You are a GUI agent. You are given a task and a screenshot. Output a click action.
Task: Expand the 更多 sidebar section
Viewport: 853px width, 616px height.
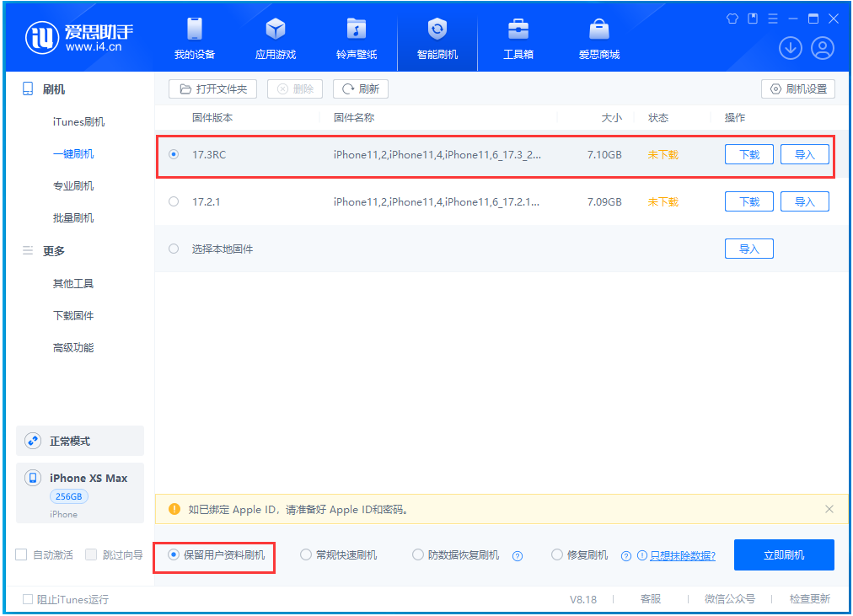coord(53,250)
